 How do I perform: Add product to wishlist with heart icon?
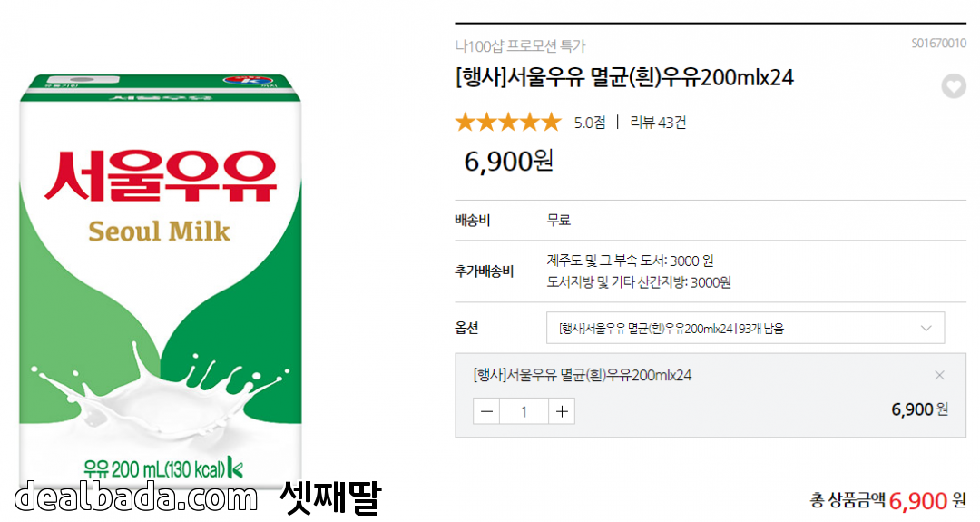(x=953, y=86)
